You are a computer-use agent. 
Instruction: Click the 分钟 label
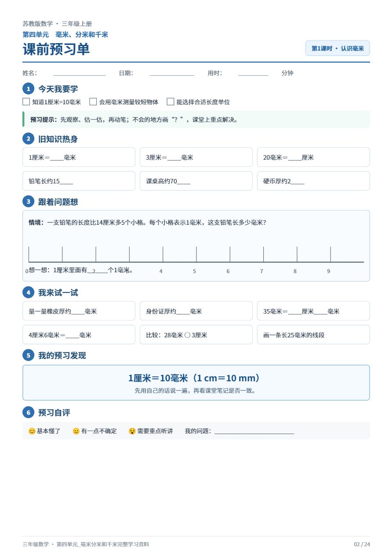[x=287, y=73]
